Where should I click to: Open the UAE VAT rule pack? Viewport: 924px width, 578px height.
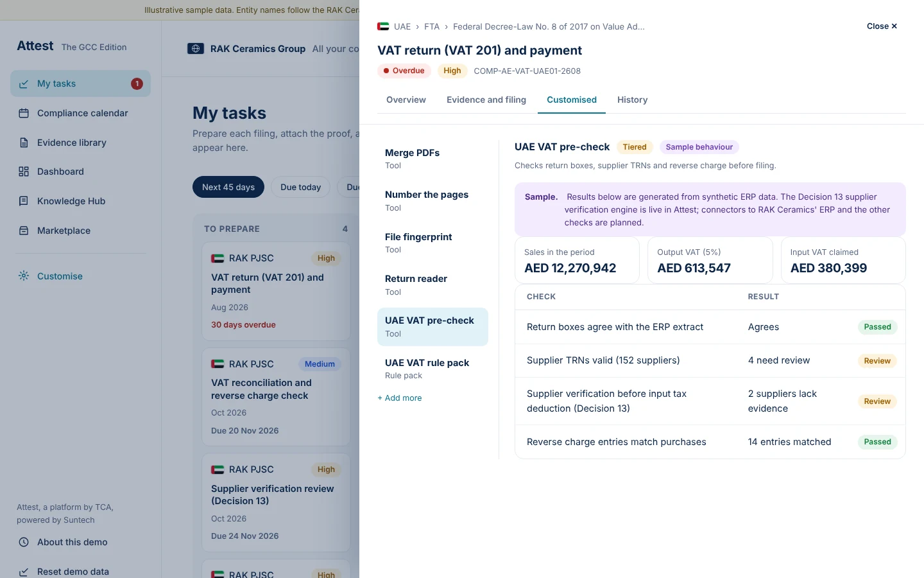coord(432,369)
